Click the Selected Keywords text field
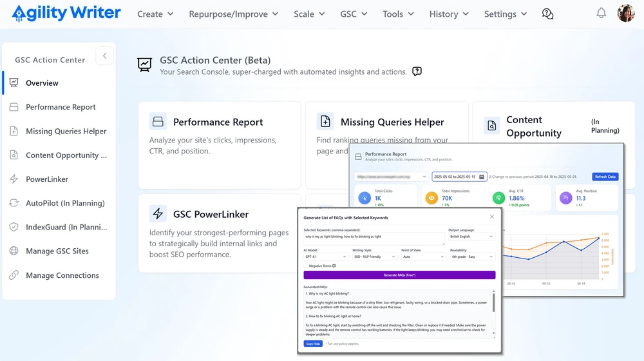This screenshot has width=644, height=361. pos(374,239)
